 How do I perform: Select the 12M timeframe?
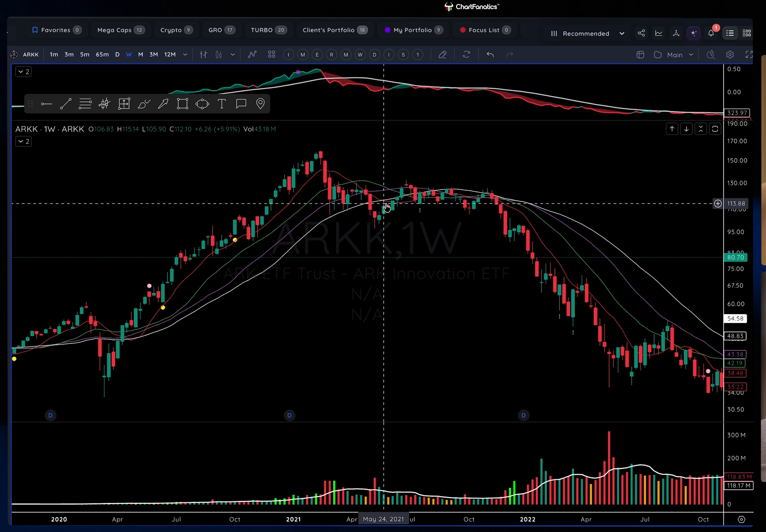click(x=170, y=55)
